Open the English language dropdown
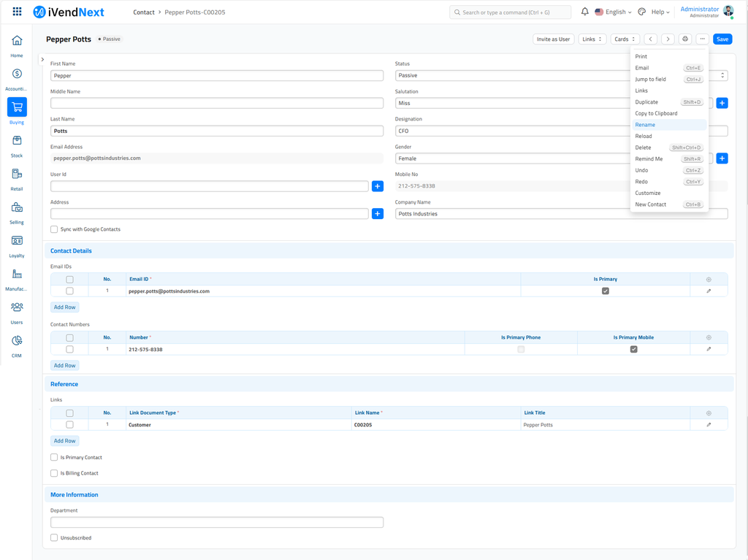 tap(614, 12)
